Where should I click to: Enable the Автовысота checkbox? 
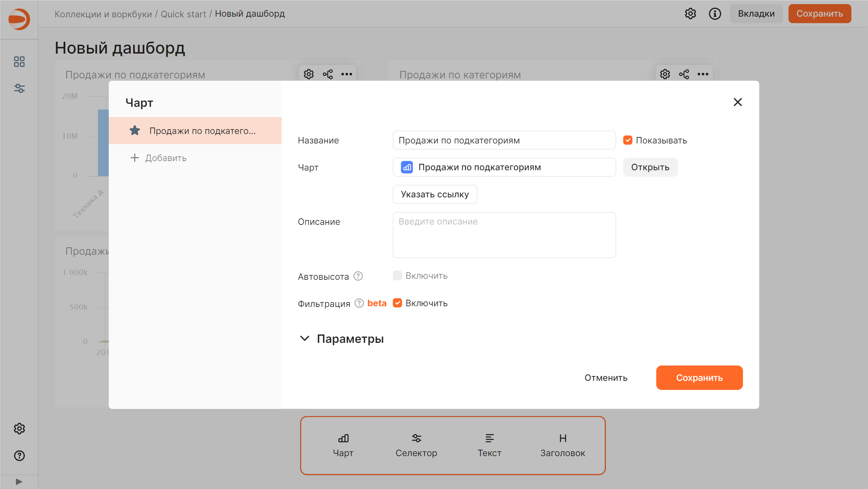[397, 275]
